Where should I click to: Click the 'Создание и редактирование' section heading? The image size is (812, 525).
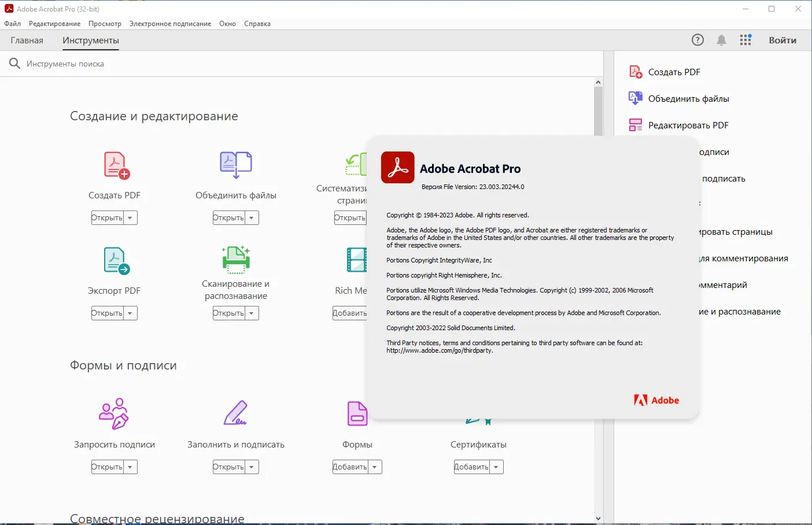[x=154, y=116]
